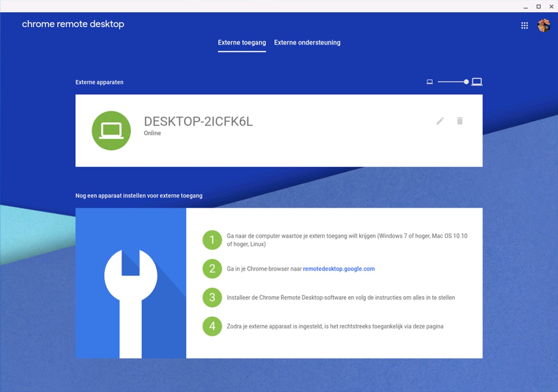Edit the DESKTOP-2ICFK6L name with pencil icon
The height and width of the screenshot is (392, 558).
(x=440, y=121)
